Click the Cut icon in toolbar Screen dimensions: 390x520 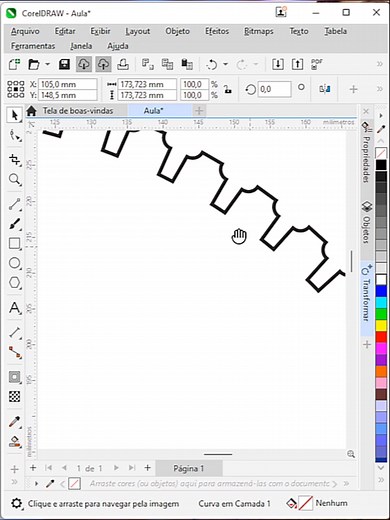click(147, 64)
